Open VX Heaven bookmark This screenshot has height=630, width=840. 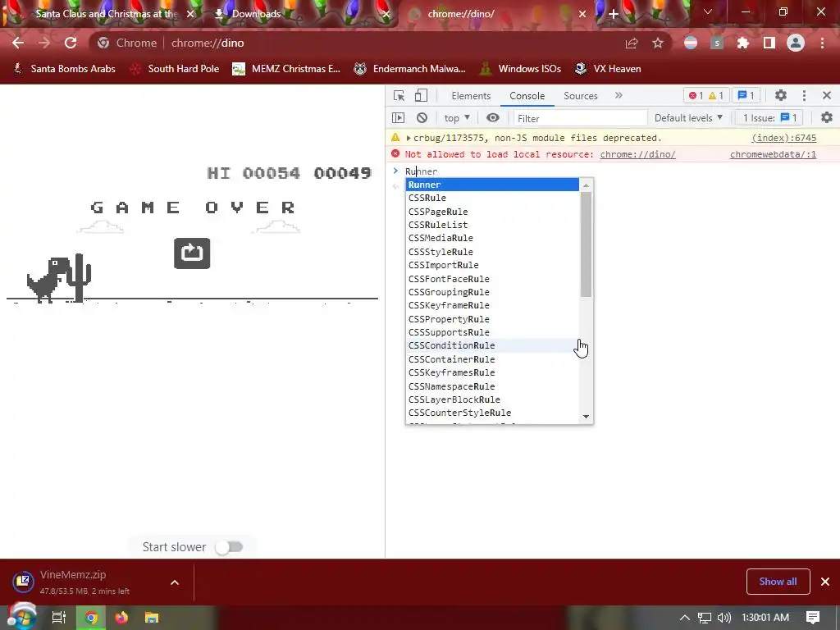click(608, 69)
